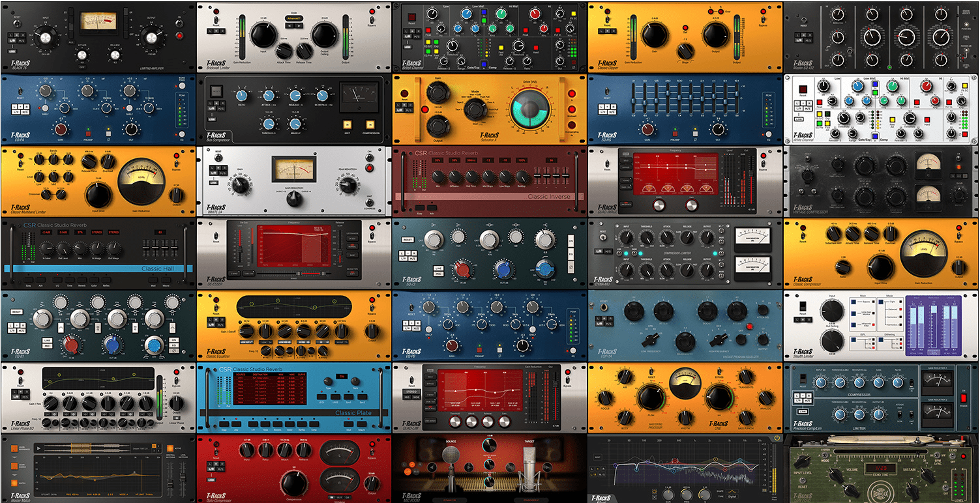Click the Peak Reduction knob on White 2A

click(348, 185)
